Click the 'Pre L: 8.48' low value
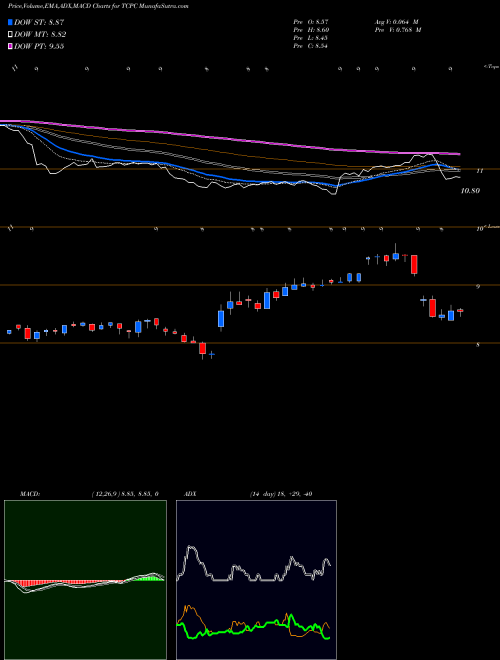This screenshot has width=500, height=660. [x=311, y=38]
